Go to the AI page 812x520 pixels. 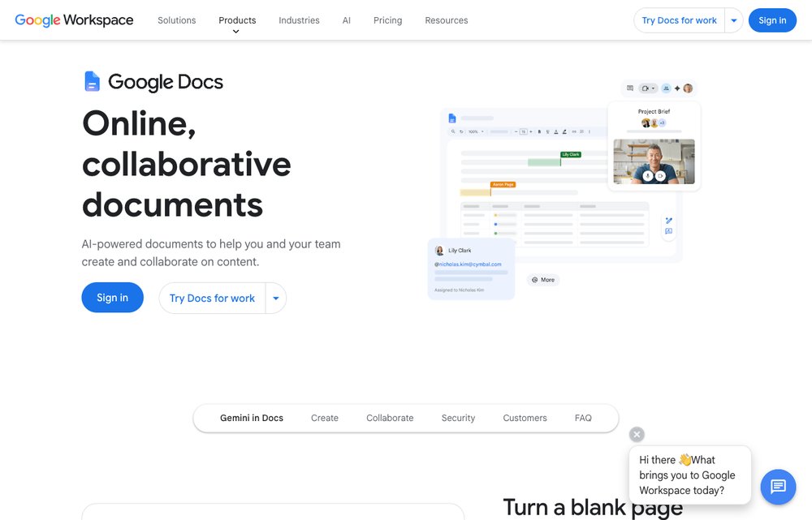click(x=347, y=20)
